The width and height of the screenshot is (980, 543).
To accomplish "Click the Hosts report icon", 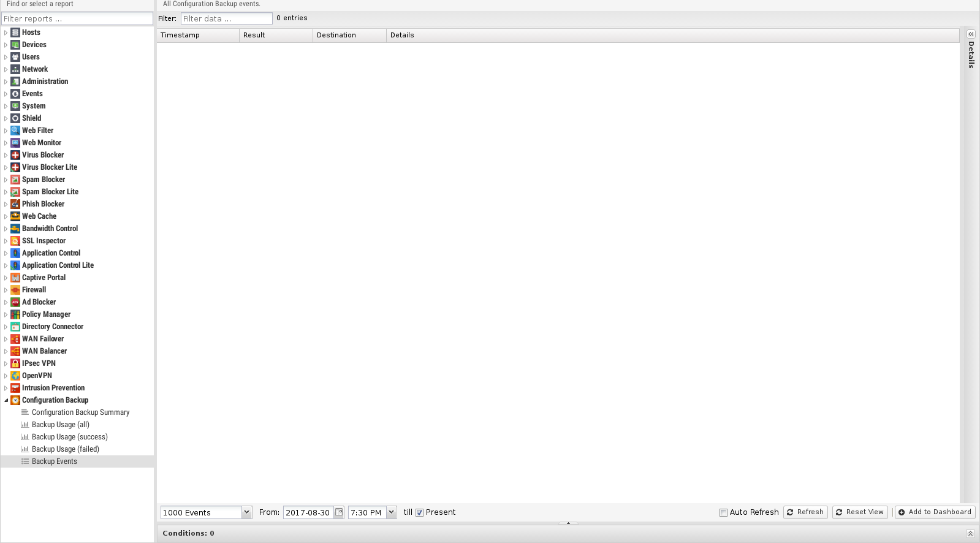I will (15, 32).
